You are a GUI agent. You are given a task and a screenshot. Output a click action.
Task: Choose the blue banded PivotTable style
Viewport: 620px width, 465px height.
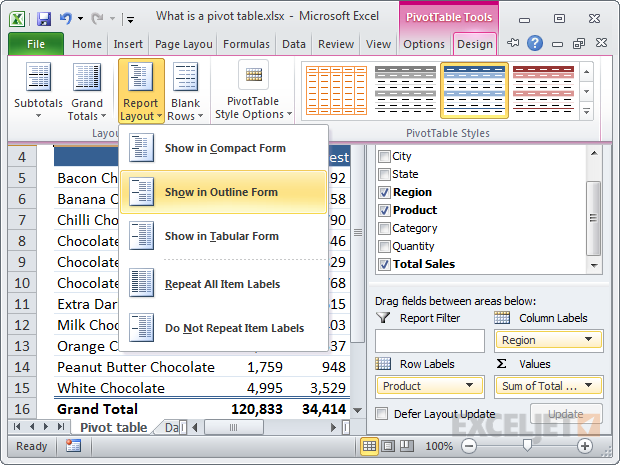pyautogui.click(x=474, y=91)
